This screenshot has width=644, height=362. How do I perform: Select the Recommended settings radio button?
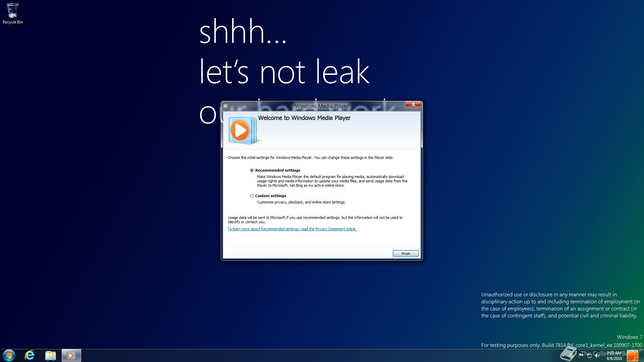point(252,170)
